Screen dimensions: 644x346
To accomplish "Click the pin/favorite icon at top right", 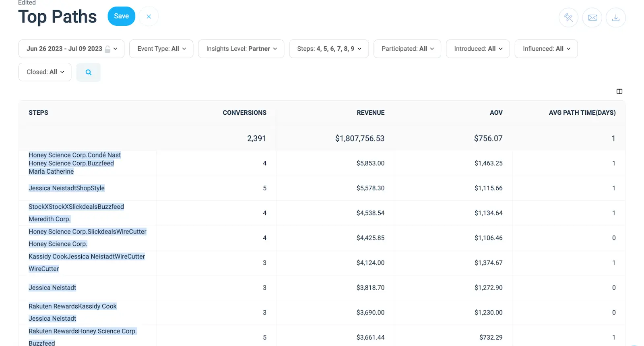I will click(568, 18).
